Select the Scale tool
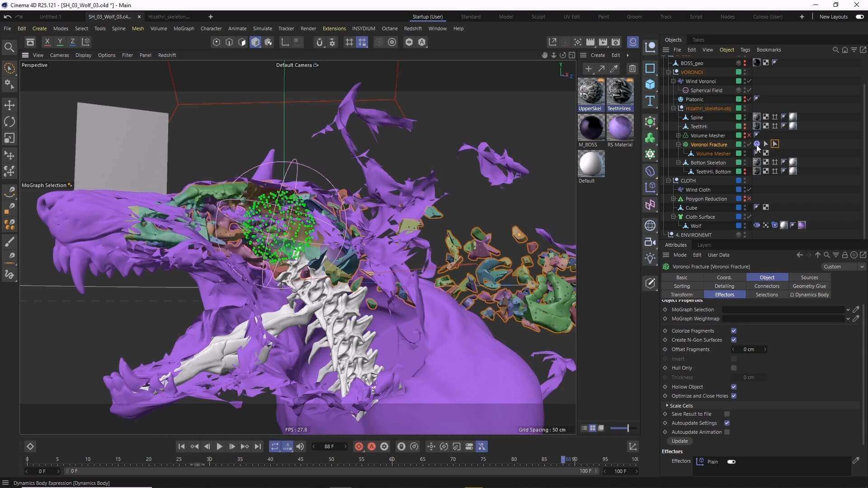Viewport: 868px width, 488px height. pyautogui.click(x=9, y=138)
